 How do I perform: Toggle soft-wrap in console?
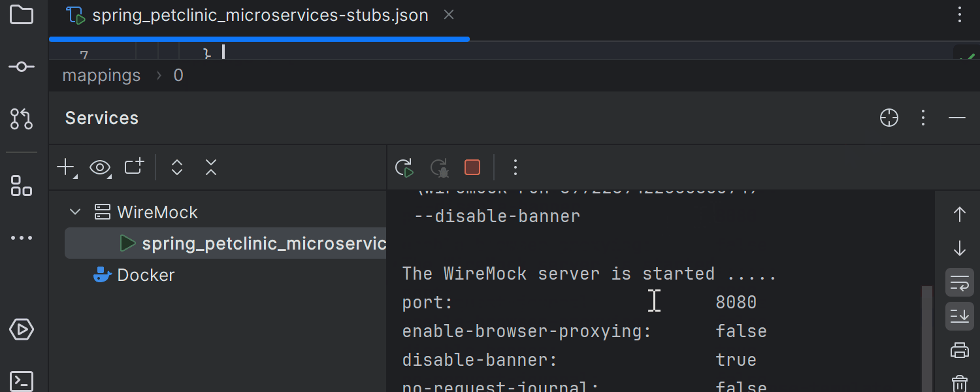click(959, 283)
